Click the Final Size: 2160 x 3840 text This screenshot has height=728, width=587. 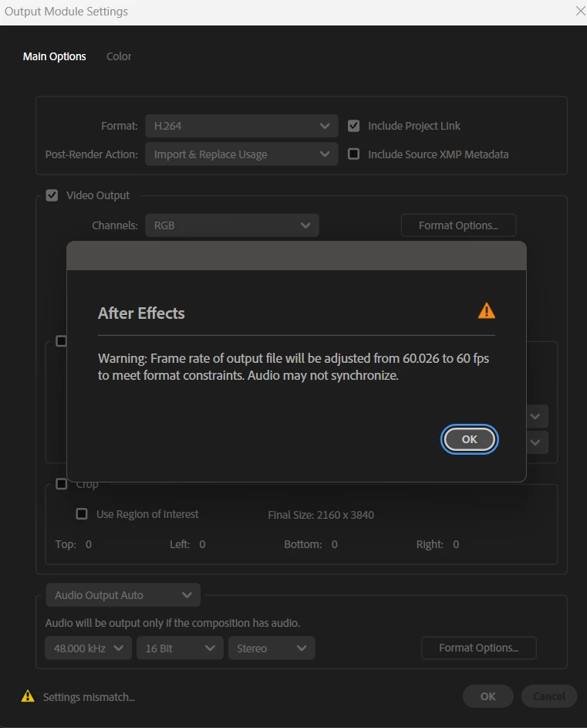(321, 515)
